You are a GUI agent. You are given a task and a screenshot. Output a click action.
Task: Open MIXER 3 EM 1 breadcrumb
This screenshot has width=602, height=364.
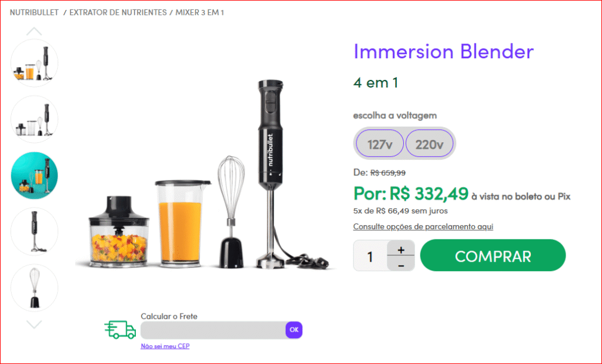click(x=200, y=12)
